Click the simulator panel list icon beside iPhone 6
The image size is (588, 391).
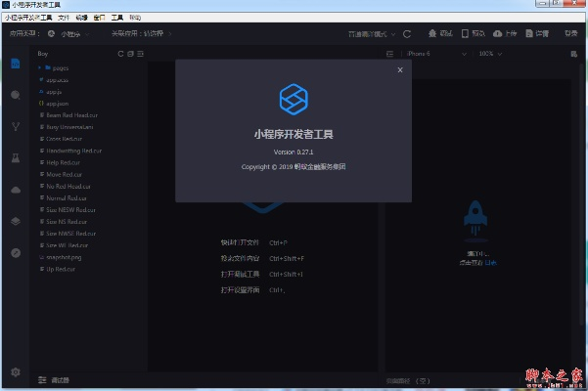(x=390, y=54)
